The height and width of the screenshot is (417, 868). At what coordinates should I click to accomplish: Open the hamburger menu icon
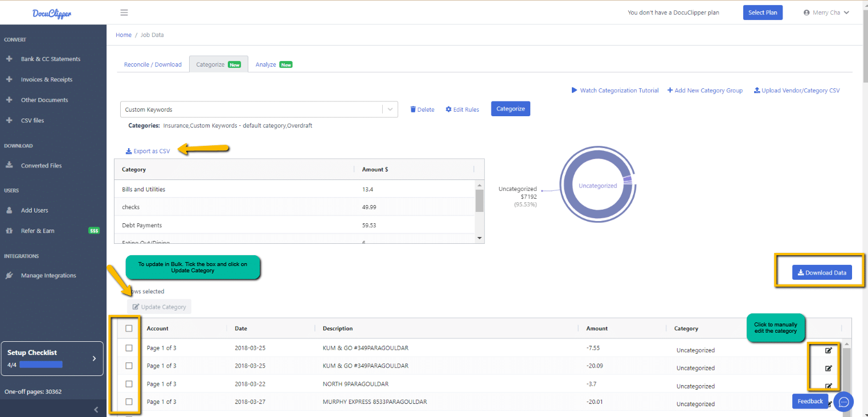[x=124, y=13]
